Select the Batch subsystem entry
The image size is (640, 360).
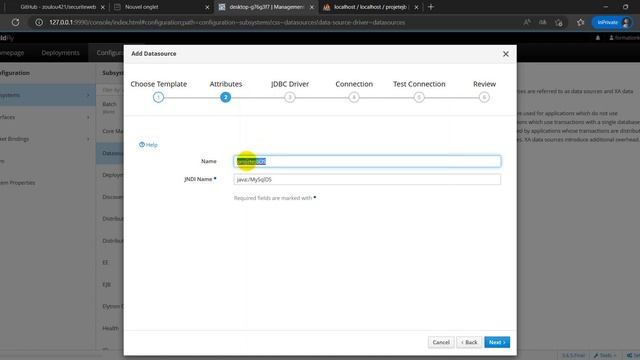(x=109, y=104)
